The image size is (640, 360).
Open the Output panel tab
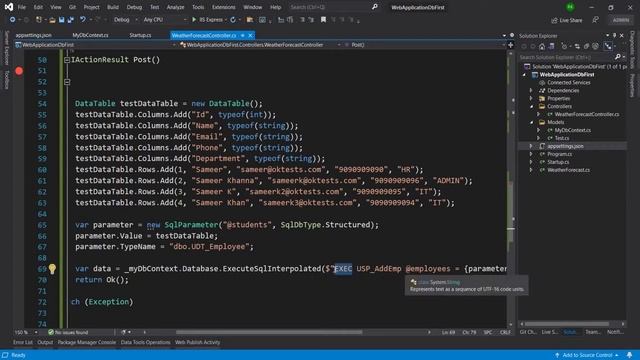pyautogui.click(x=45, y=342)
